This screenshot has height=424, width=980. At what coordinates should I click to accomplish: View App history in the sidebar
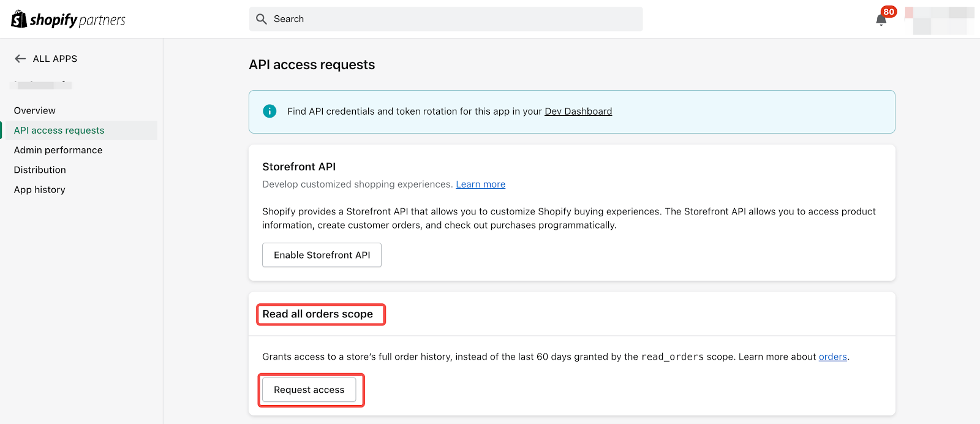click(40, 190)
